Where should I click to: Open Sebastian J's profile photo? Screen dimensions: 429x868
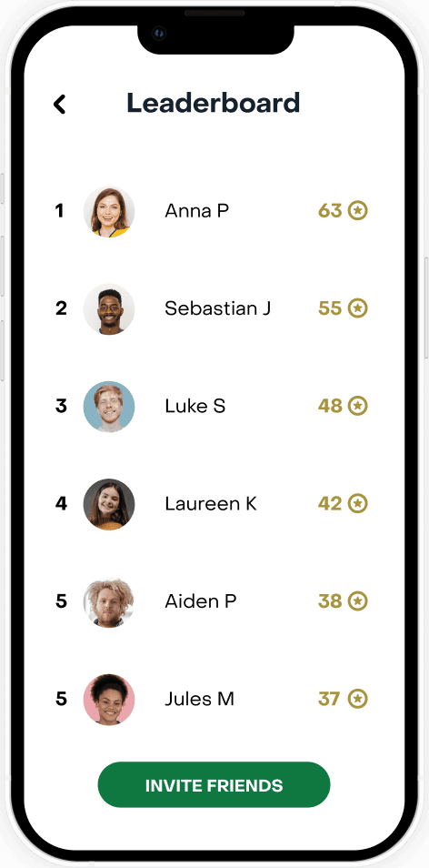[109, 308]
